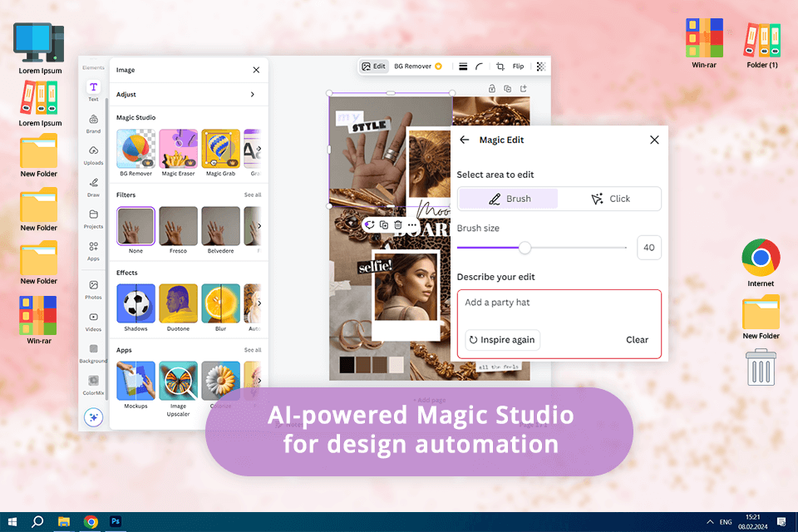Select the black color swatch on moodboard
Viewport: 798px width, 532px height.
(x=347, y=365)
